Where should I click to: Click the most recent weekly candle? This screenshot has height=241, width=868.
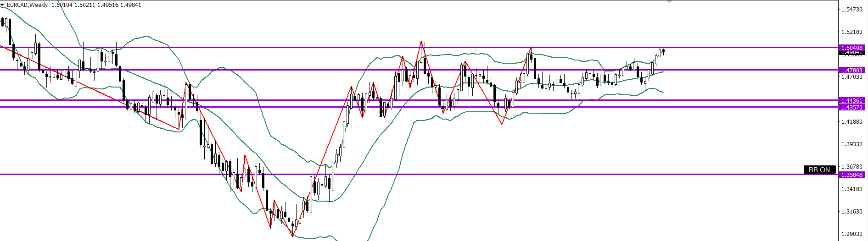click(663, 51)
